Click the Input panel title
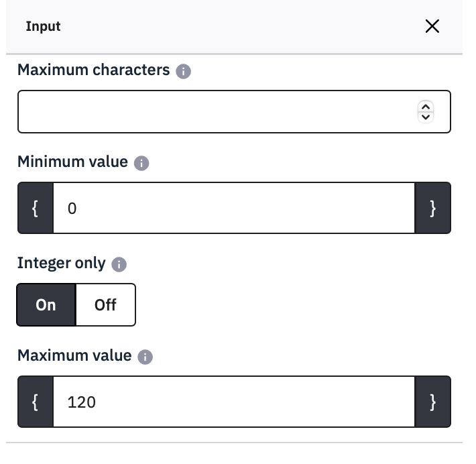This screenshot has width=476, height=464. (43, 26)
